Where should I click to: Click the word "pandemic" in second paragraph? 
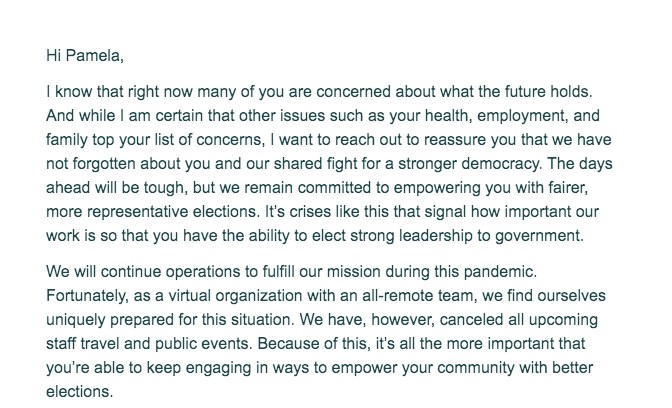[x=500, y=272]
